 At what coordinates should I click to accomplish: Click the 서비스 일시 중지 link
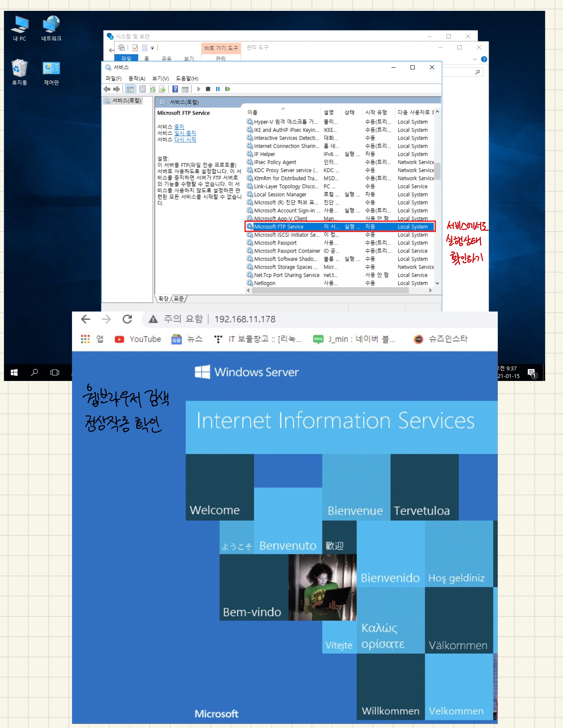(185, 133)
